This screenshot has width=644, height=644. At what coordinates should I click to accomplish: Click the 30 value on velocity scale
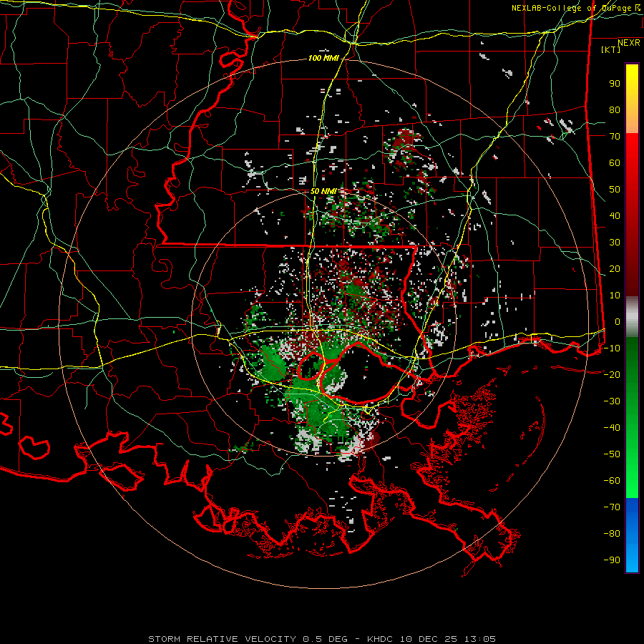point(615,243)
